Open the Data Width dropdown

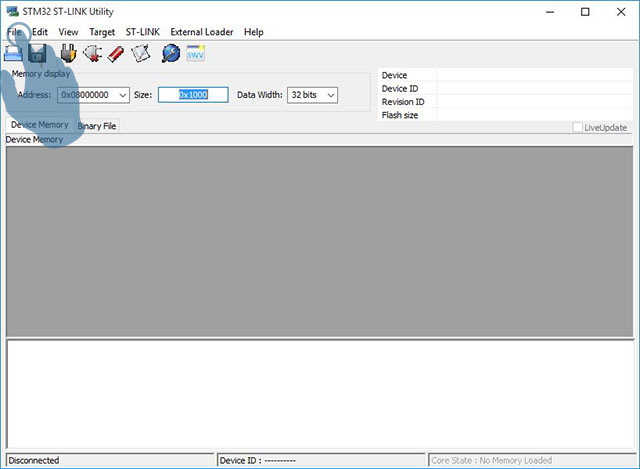[x=329, y=95]
